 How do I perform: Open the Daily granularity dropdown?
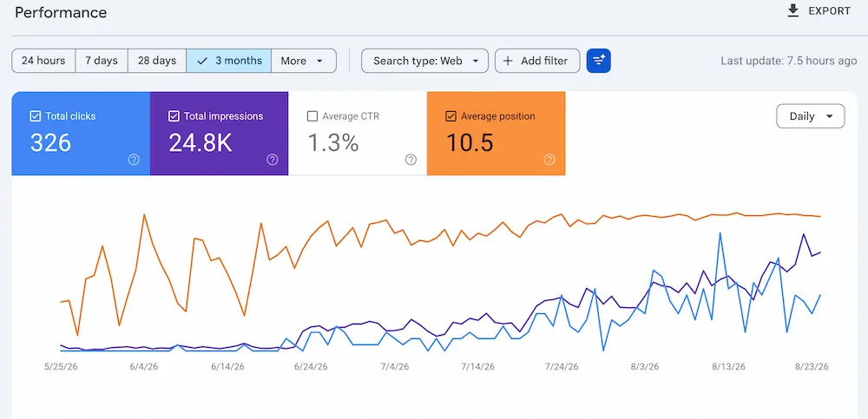click(811, 116)
